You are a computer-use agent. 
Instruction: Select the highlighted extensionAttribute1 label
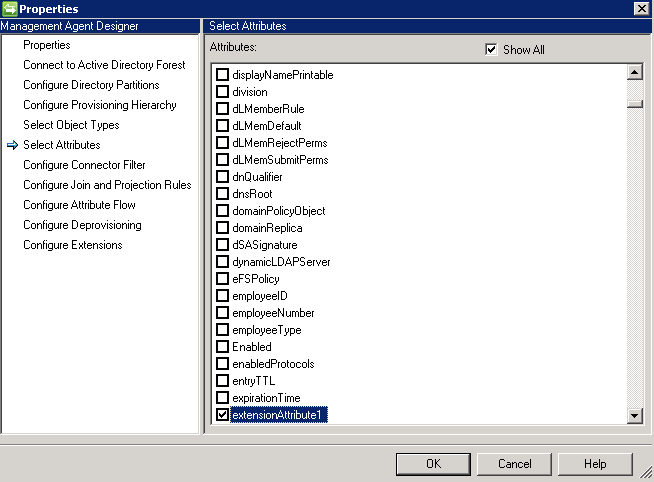[x=279, y=415]
